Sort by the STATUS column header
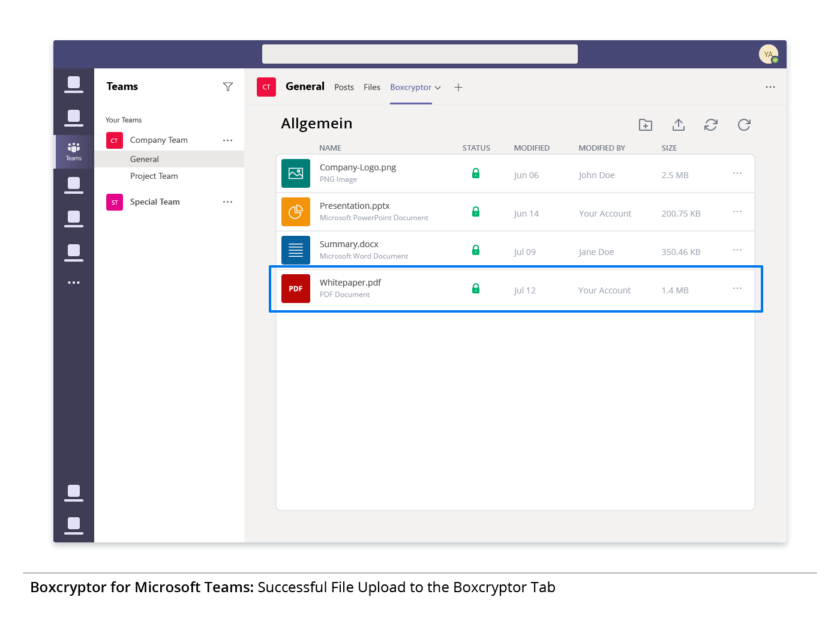The width and height of the screenshot is (840, 630). point(476,148)
